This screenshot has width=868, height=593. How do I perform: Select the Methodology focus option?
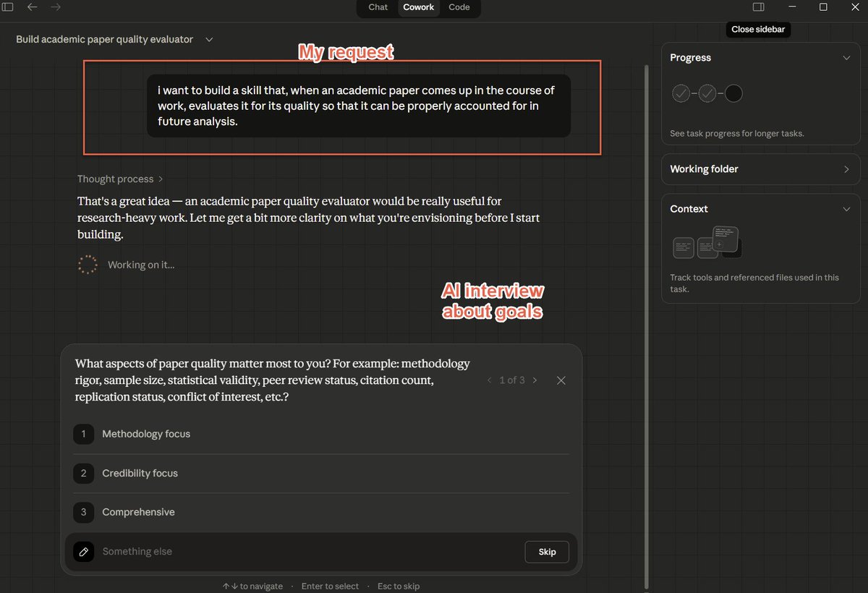(x=146, y=434)
